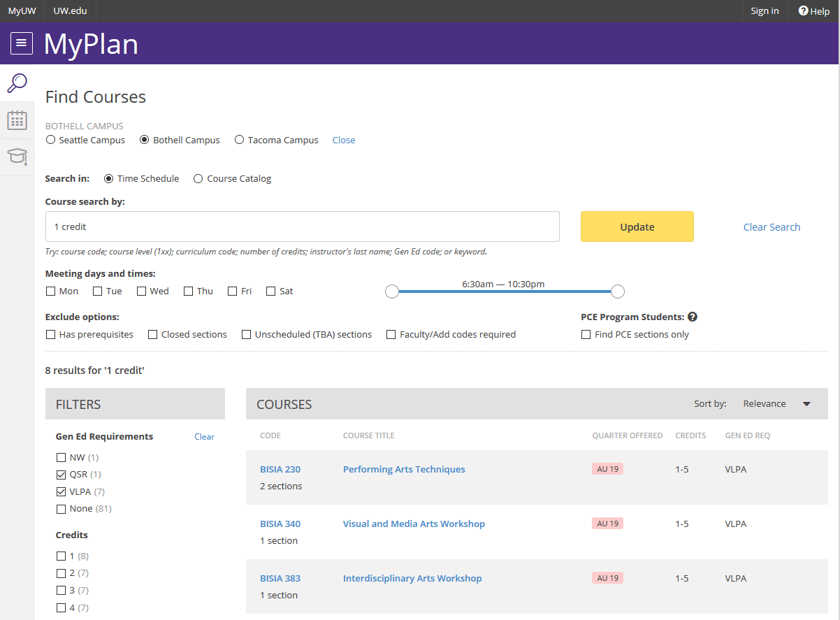Select the Seattle Campus radio button

pyautogui.click(x=50, y=140)
